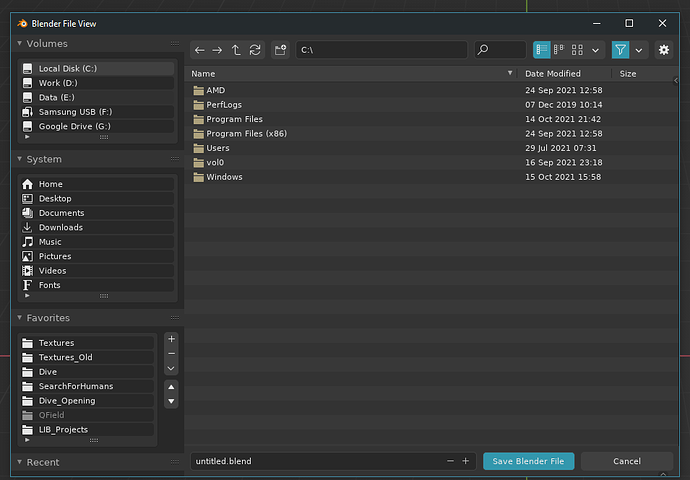The height and width of the screenshot is (480, 690).
Task: Select the Program Files folder
Action: [x=431, y=119]
